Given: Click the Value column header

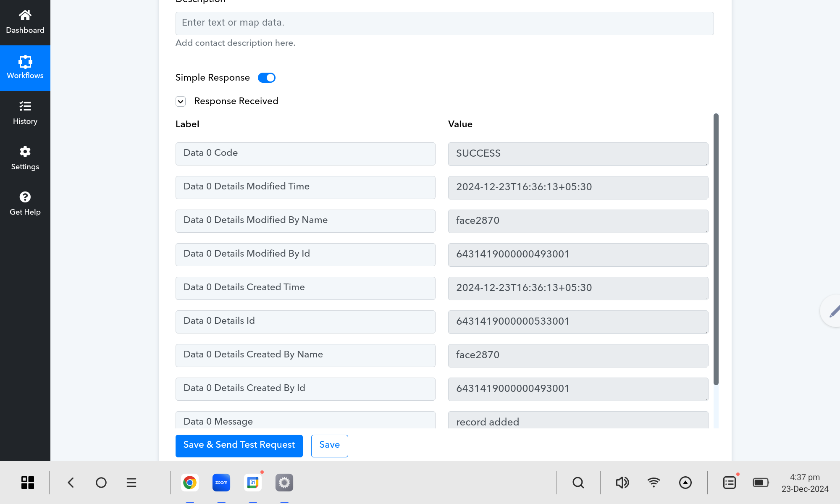Looking at the screenshot, I should (x=460, y=124).
